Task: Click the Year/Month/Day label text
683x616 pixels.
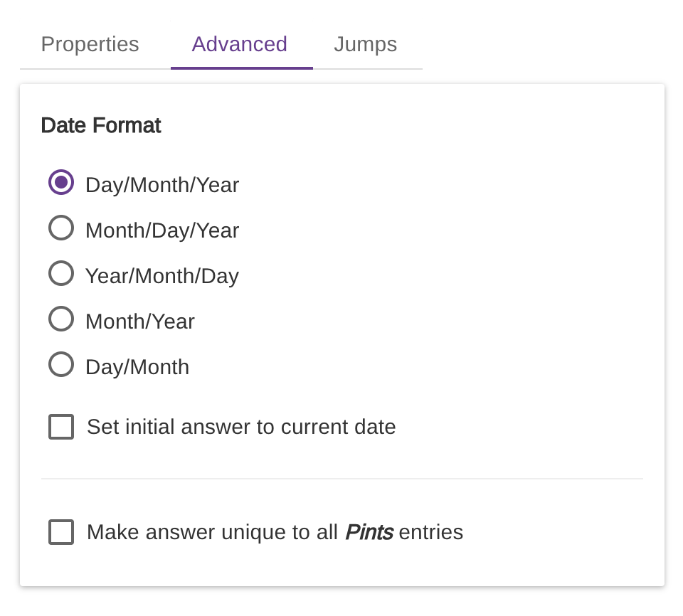Action: pos(162,276)
